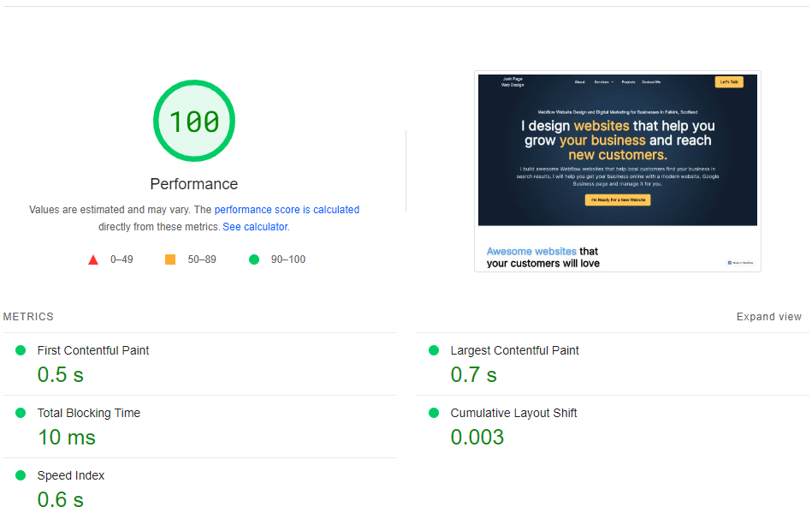The image size is (812, 519).
Task: Click the green dot beside First Contentful Paint
Action: point(21,350)
